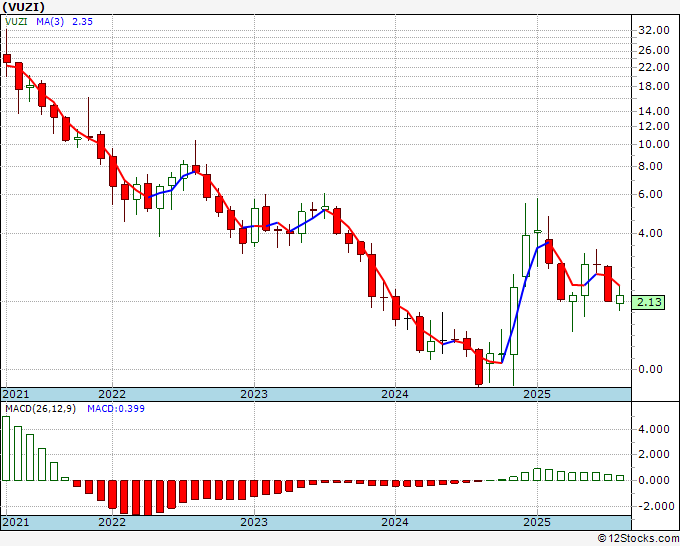Click 2024 on price chart time axis
The width and height of the screenshot is (680, 546).
(395, 394)
